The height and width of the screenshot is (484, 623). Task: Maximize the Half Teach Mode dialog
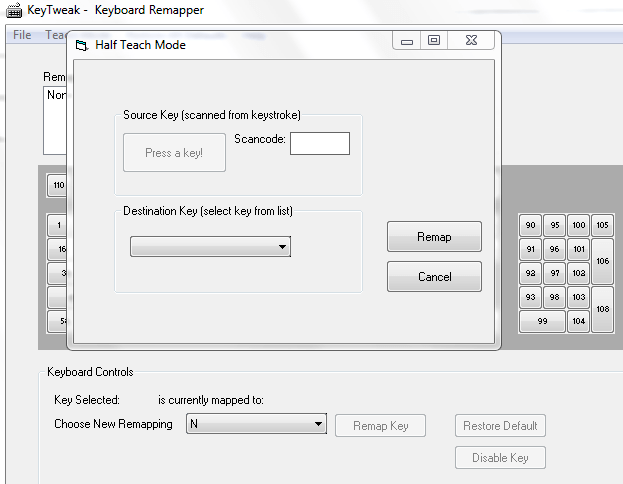click(433, 41)
